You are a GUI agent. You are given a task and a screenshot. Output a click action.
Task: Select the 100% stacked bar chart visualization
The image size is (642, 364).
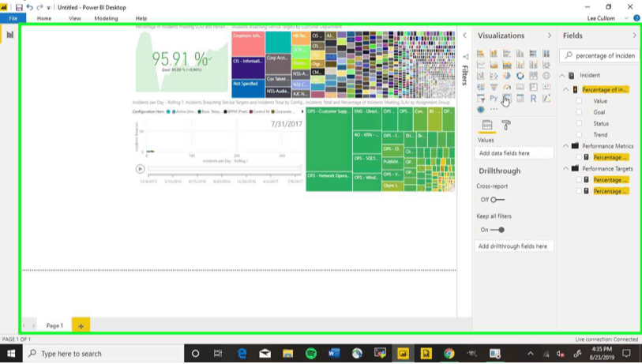click(x=533, y=53)
